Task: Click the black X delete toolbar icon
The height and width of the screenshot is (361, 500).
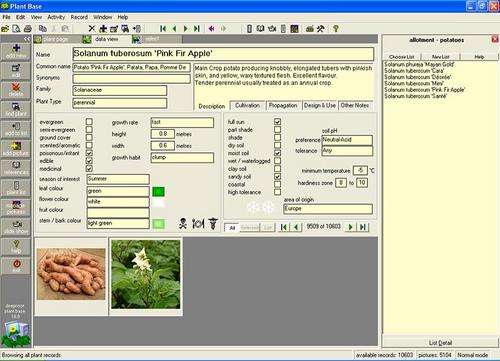Action: 92,29
